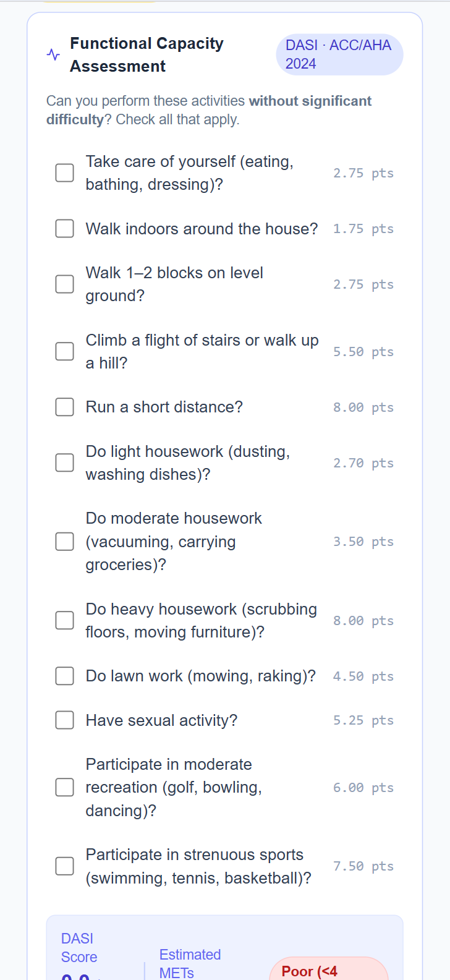Check the 'Take care of yourself' checkbox
The width and height of the screenshot is (450, 980).
coord(65,173)
